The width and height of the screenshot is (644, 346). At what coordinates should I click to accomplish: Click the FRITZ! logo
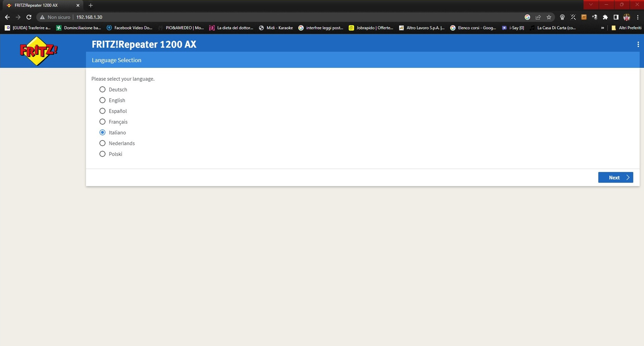[x=38, y=51]
